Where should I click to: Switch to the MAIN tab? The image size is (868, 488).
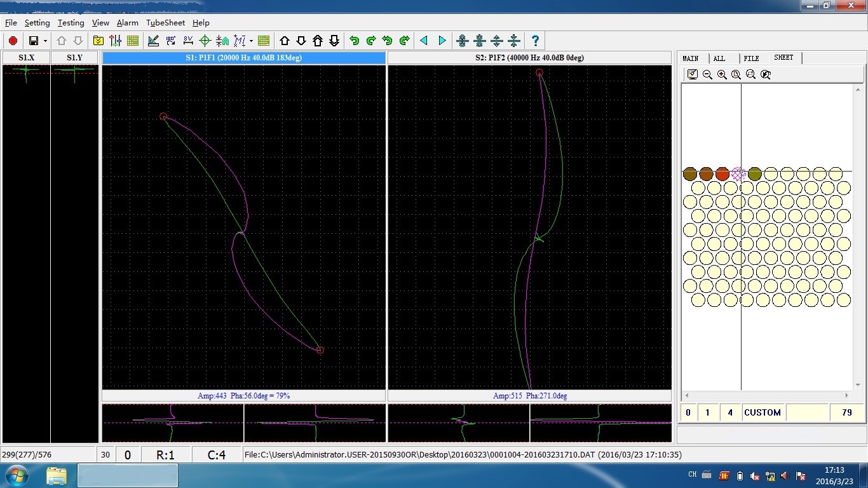pos(691,58)
